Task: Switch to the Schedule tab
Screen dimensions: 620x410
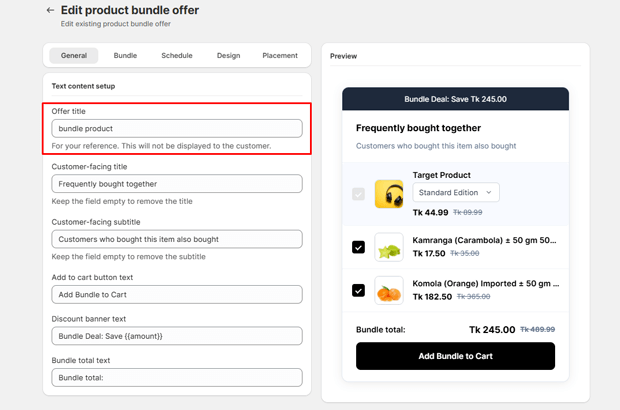Action: pos(177,56)
